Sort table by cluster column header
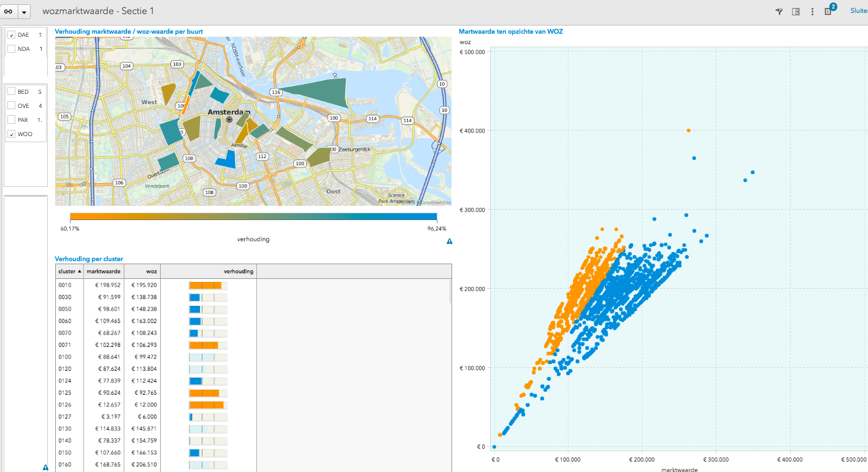Screen dimensions: 868x472 (x=69, y=271)
